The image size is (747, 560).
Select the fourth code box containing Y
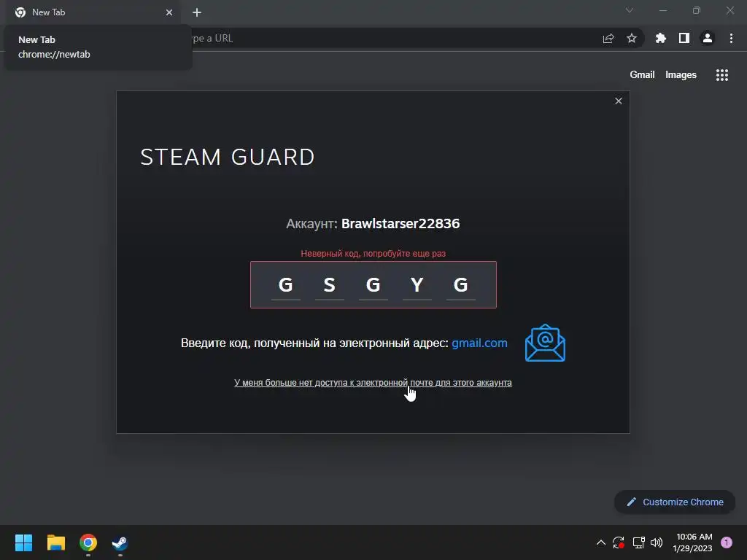click(417, 285)
